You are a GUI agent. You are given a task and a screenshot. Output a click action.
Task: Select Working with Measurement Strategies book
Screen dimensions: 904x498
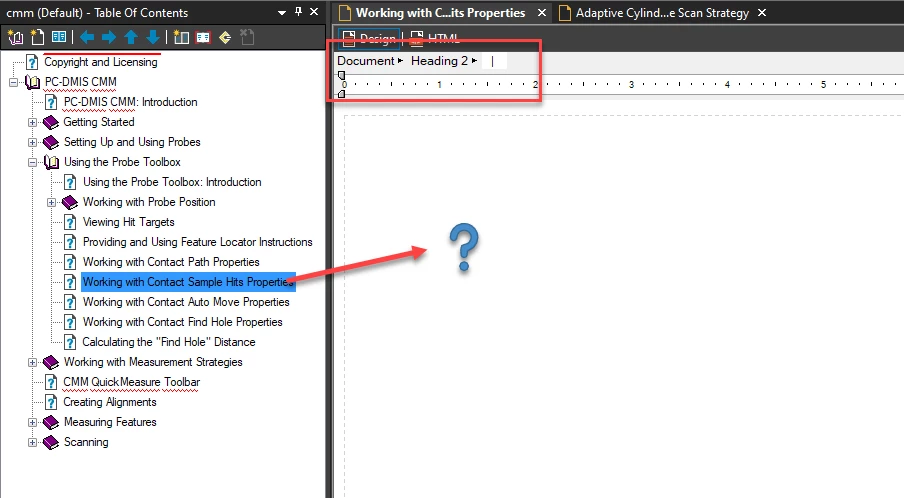tap(153, 362)
